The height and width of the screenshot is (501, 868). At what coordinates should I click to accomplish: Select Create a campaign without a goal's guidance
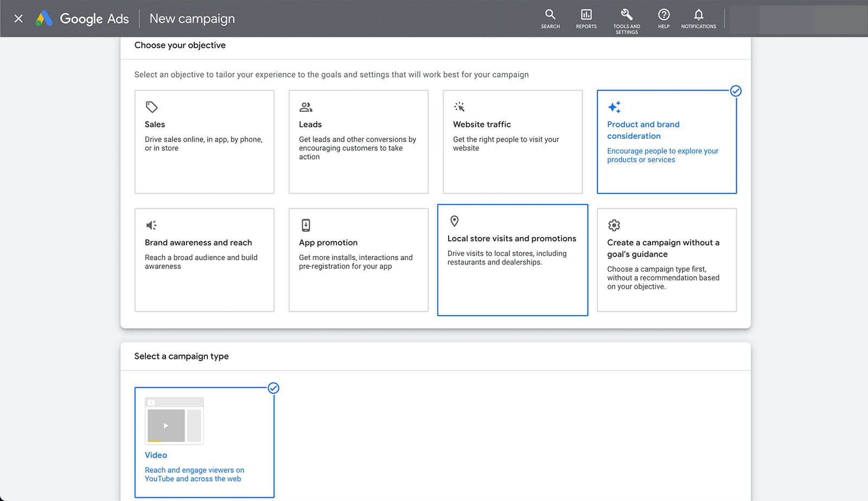[667, 260]
